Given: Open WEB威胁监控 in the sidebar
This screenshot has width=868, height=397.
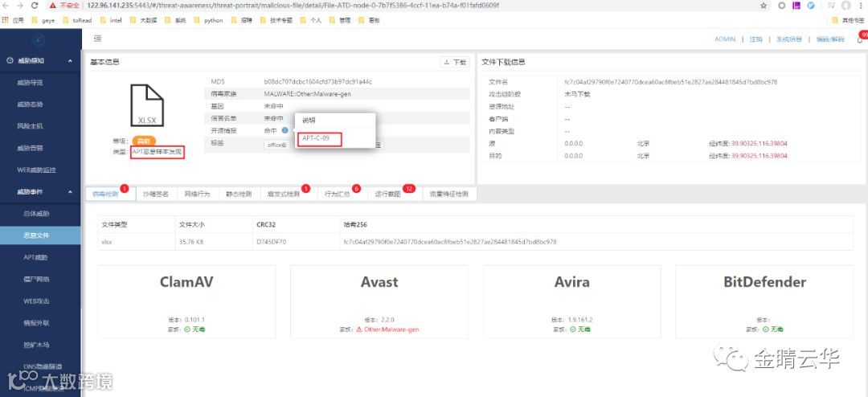Looking at the screenshot, I should pyautogui.click(x=36, y=170).
